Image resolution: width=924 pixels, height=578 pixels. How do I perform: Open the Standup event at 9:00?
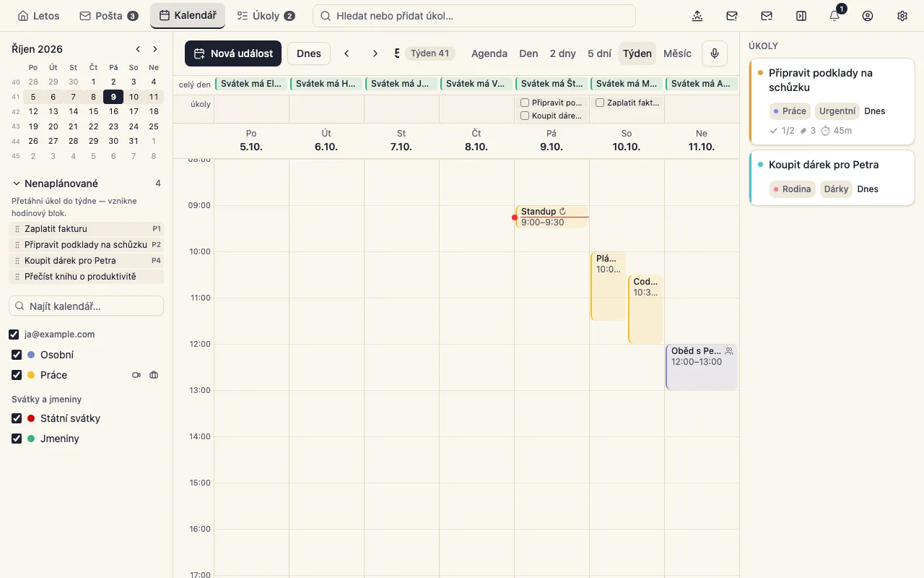pos(552,217)
